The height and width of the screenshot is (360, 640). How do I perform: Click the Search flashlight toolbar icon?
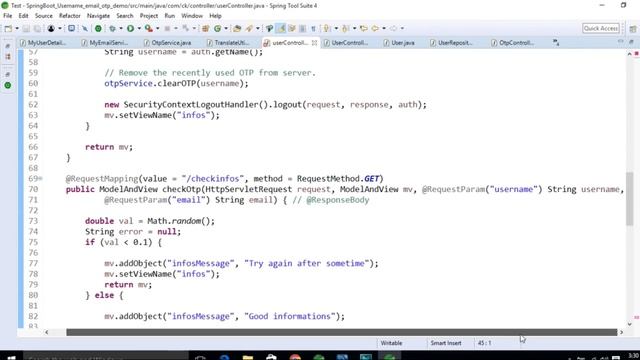(249, 28)
